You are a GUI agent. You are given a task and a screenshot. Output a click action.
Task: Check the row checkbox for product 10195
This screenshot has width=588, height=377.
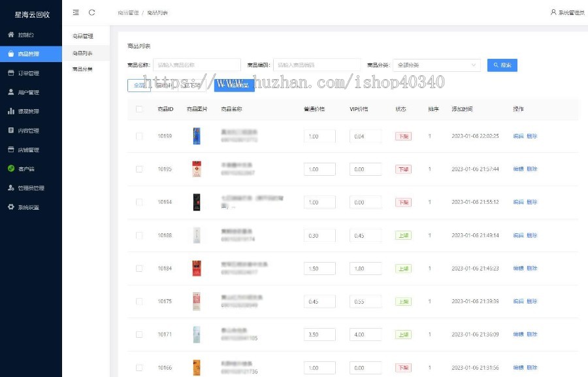pyautogui.click(x=139, y=169)
